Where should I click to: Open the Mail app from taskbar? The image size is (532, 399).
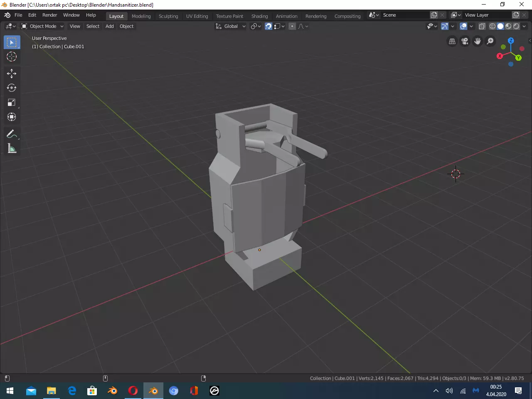click(x=31, y=391)
